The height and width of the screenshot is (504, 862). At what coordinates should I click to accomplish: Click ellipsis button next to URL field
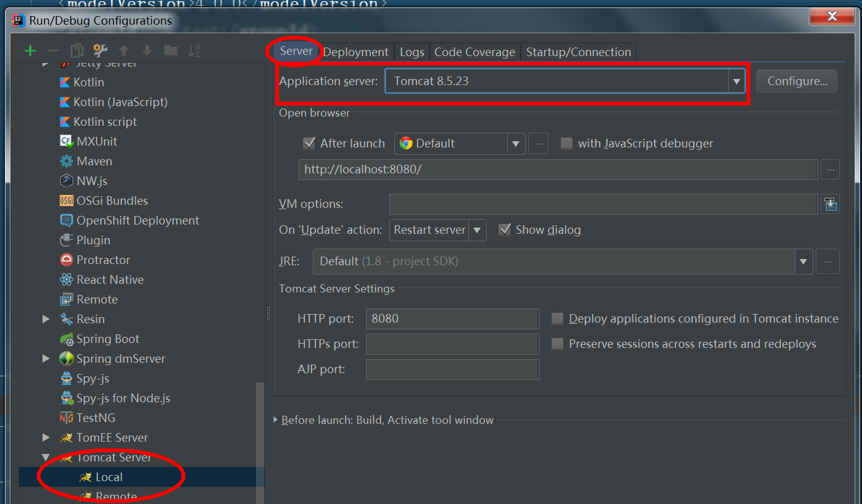pos(830,169)
